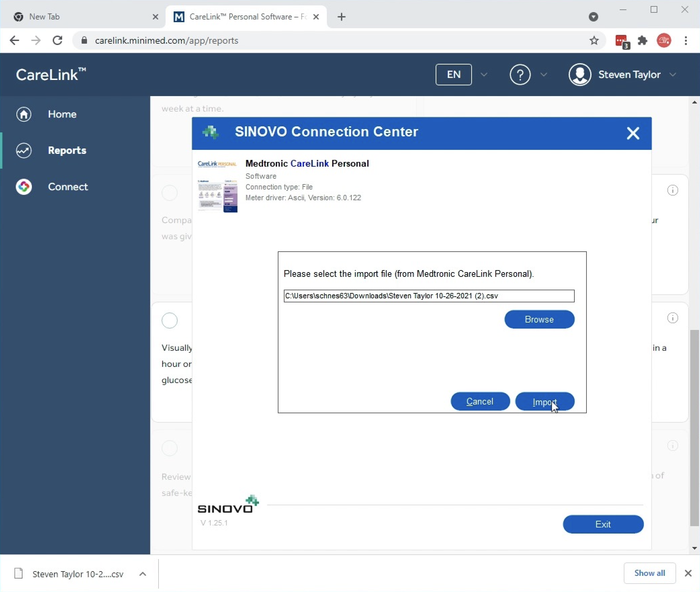
Task: Go forward in the browser
Action: click(x=36, y=40)
